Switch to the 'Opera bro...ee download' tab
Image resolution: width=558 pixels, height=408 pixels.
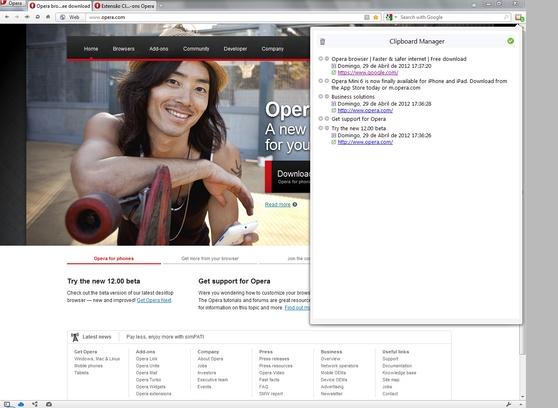(x=60, y=6)
